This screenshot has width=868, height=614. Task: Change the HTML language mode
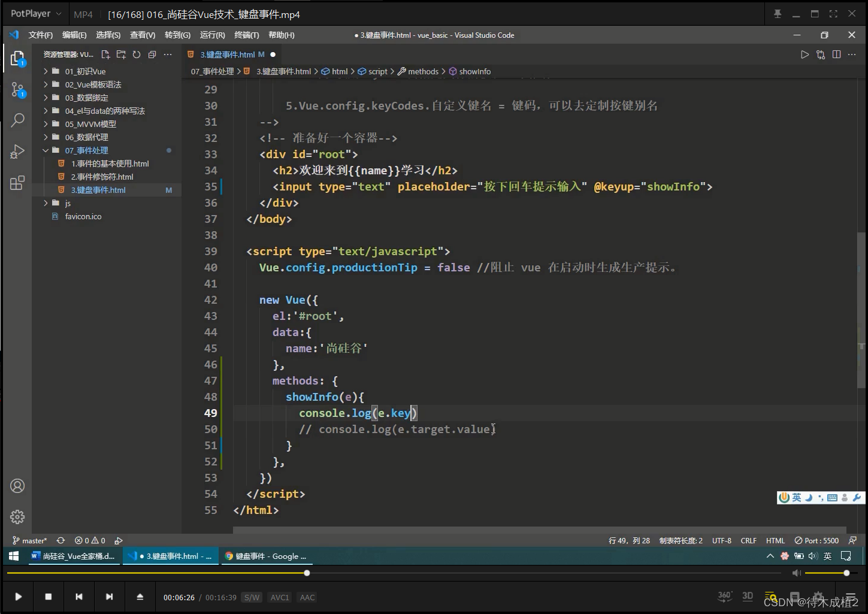click(x=775, y=540)
